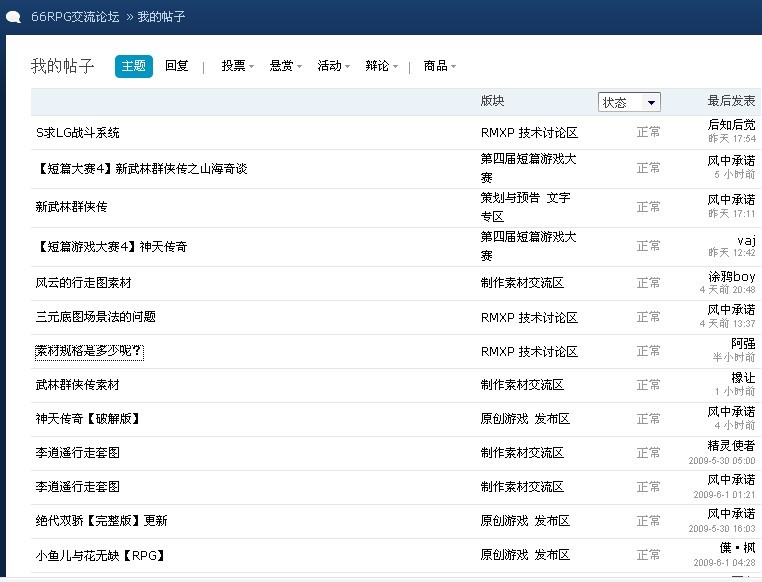The image size is (762, 582).
Task: Open thread 武林群侠传素材
Action: pyautogui.click(x=77, y=385)
